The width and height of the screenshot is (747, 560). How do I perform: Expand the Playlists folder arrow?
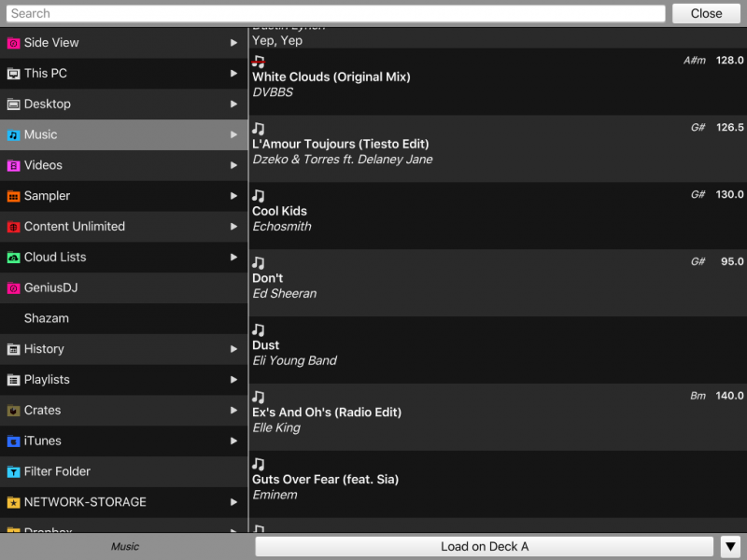tap(233, 380)
